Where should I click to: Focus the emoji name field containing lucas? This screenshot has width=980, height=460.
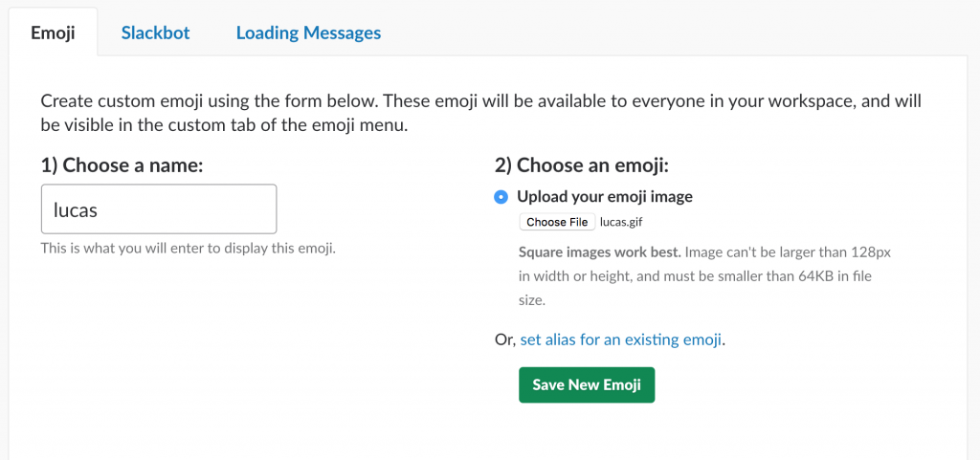point(159,209)
